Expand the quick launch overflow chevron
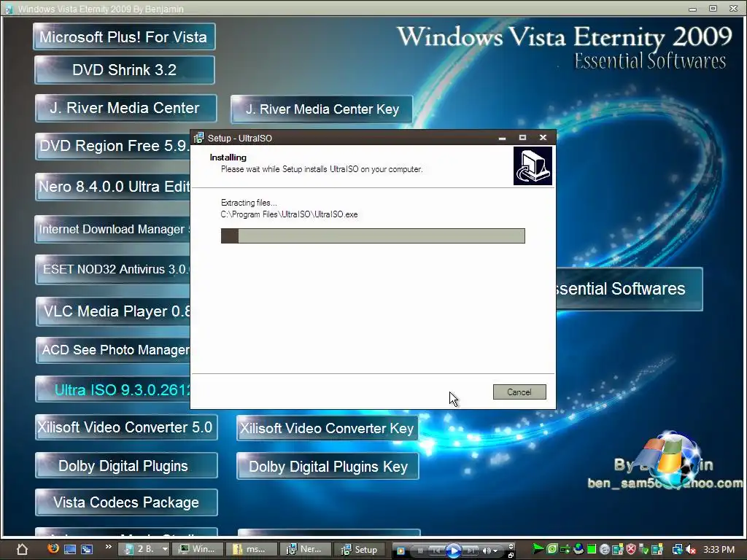Image resolution: width=747 pixels, height=560 pixels. coord(108,546)
